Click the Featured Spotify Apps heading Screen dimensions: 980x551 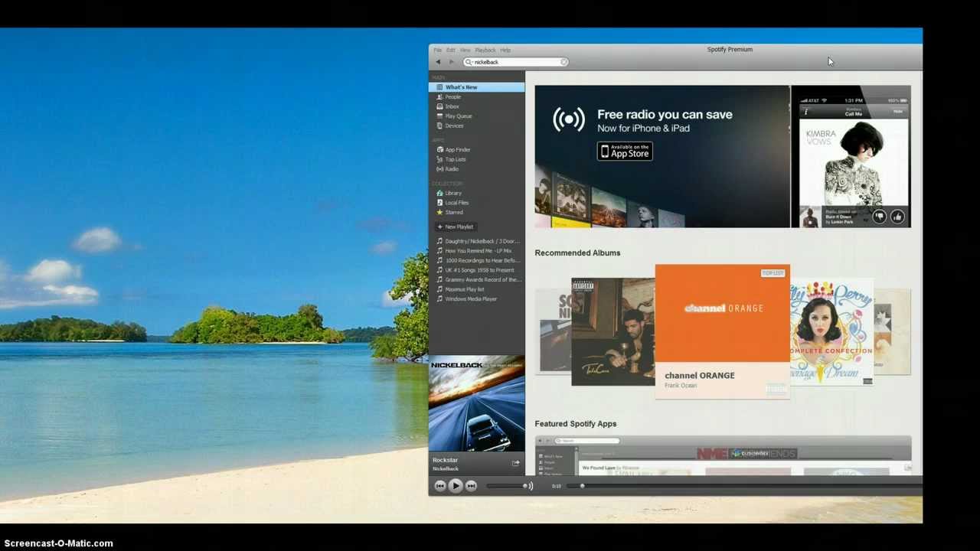tap(575, 423)
